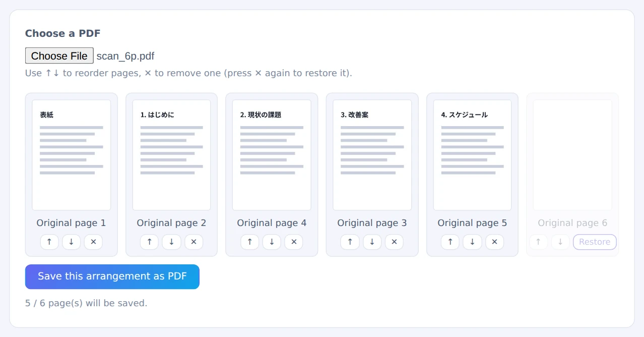Select the blank removed page 6 thumbnail
644x337 pixels.
click(x=572, y=155)
